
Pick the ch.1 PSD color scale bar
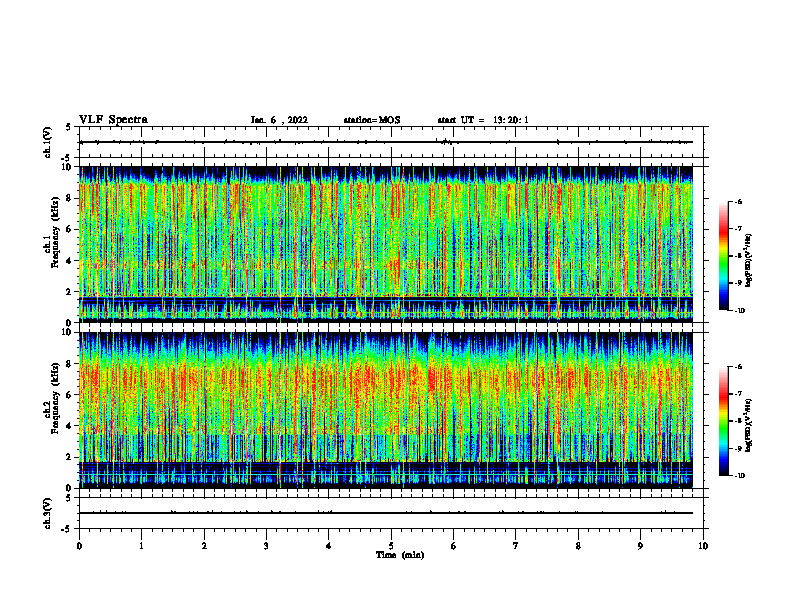[x=724, y=256]
